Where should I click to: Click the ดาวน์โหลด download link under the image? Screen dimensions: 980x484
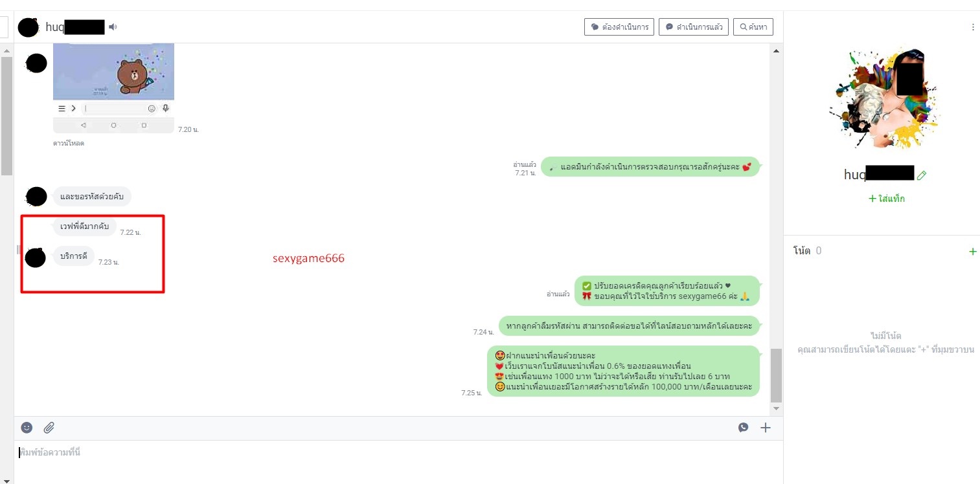point(68,143)
